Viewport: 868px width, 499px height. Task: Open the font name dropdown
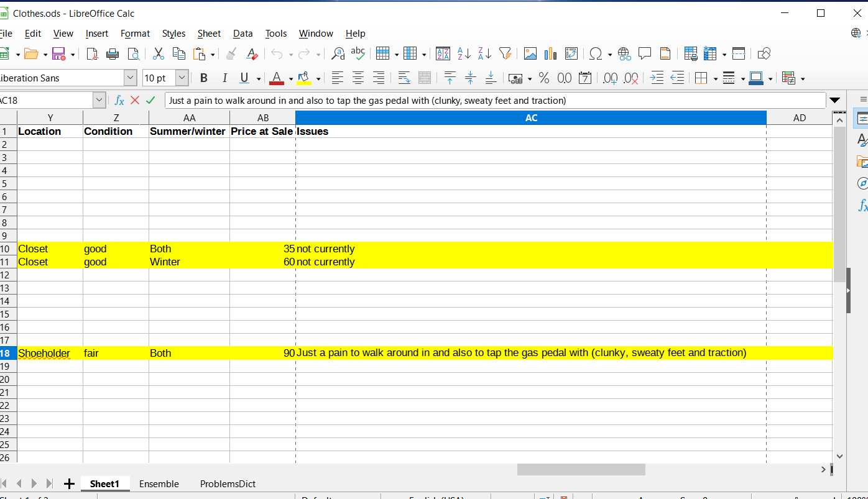[x=130, y=78]
